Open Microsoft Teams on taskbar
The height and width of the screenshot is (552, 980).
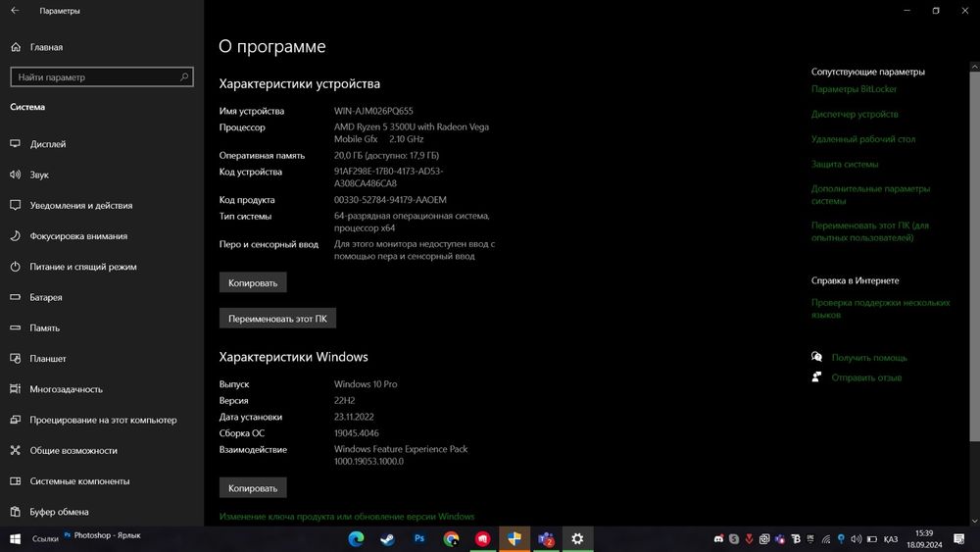tap(546, 539)
